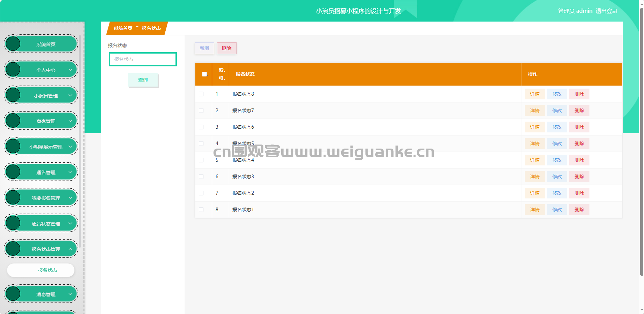Click 修改 for row 报名状态3
Screen dimensions: 644x314
click(557, 177)
